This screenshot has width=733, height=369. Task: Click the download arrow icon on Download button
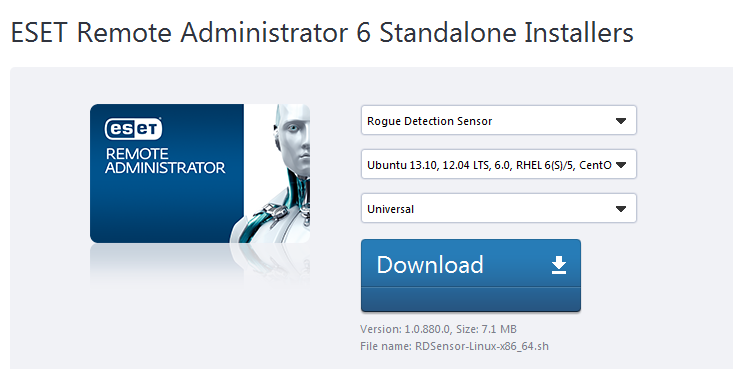click(x=559, y=265)
